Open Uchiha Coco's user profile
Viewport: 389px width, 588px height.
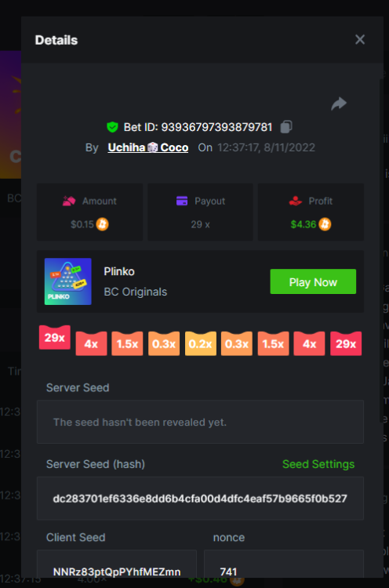(147, 147)
